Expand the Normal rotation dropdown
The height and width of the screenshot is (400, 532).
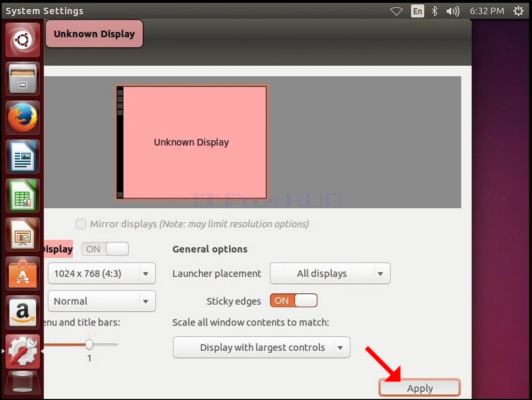[x=102, y=301]
